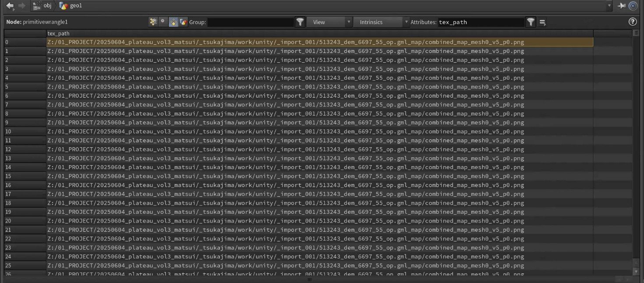
Task: Click the back navigation arrow
Action: point(10,6)
